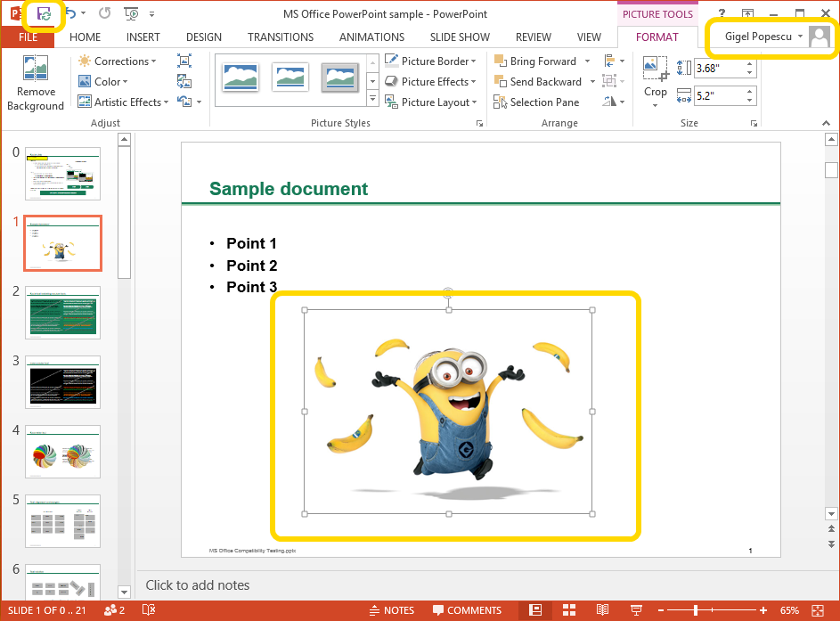Apply the second picture style thumbnail
Screen dimensions: 840x621
(290, 78)
